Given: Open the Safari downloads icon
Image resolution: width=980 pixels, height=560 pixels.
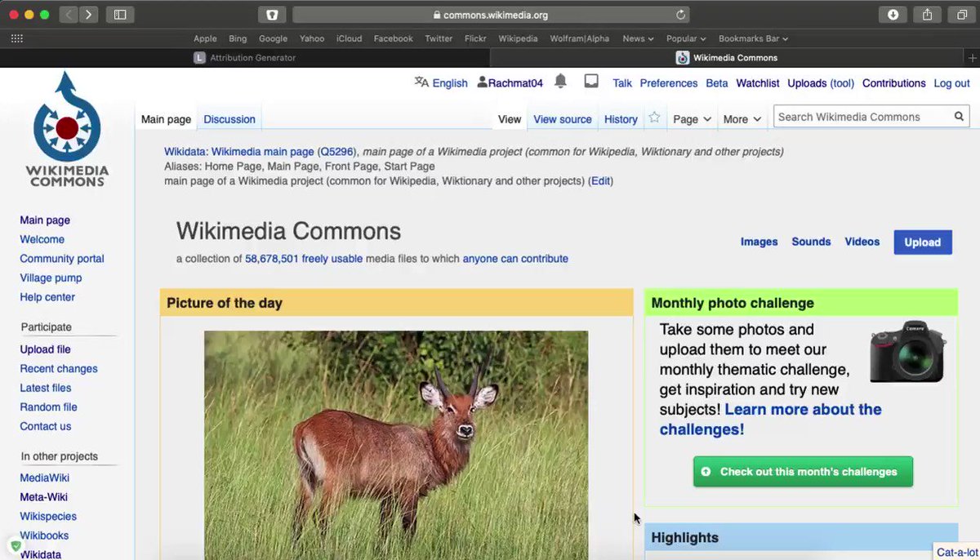Looking at the screenshot, I should click(x=893, y=15).
